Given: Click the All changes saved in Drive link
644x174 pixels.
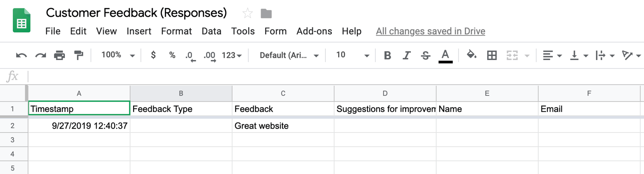Looking at the screenshot, I should pos(431,31).
